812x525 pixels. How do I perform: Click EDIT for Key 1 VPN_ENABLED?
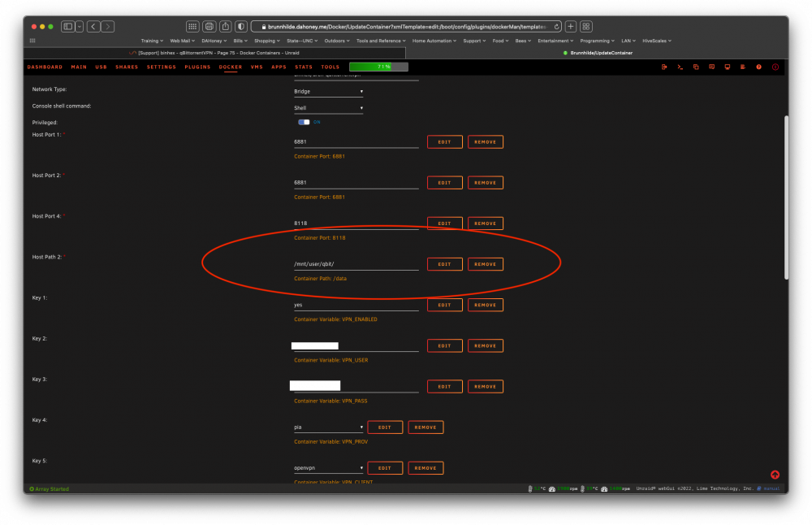[x=444, y=306]
